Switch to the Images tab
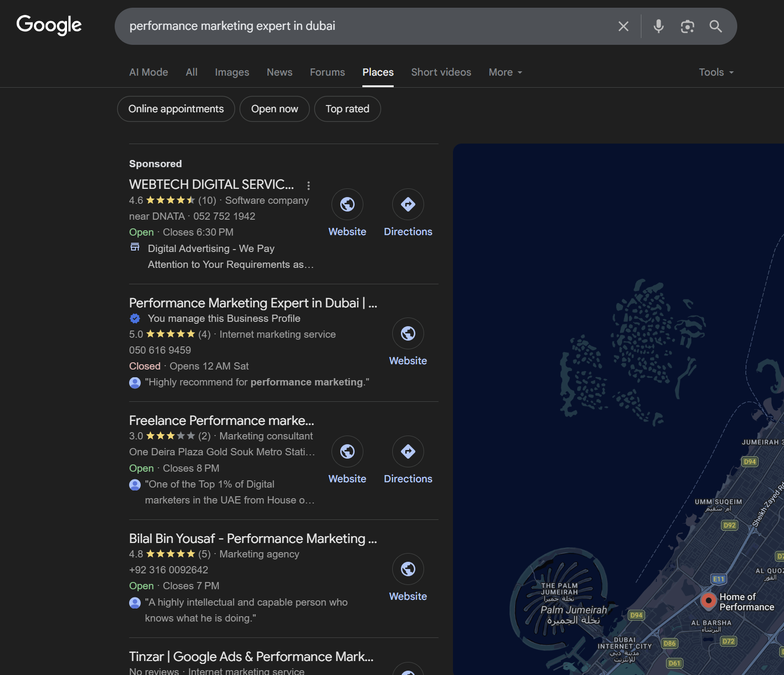Screen dimensions: 784x675 [232, 72]
